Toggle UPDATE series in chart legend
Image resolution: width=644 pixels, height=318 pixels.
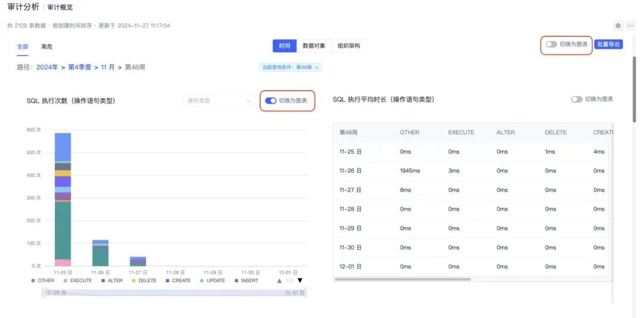(212, 280)
